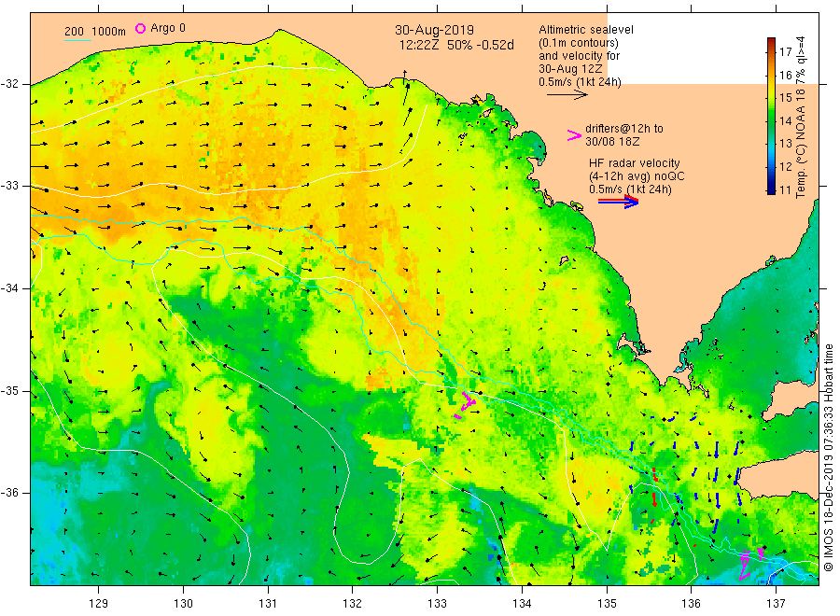The image size is (840, 616).
Task: Click the 135 longitude axis label
Action: pos(607,604)
